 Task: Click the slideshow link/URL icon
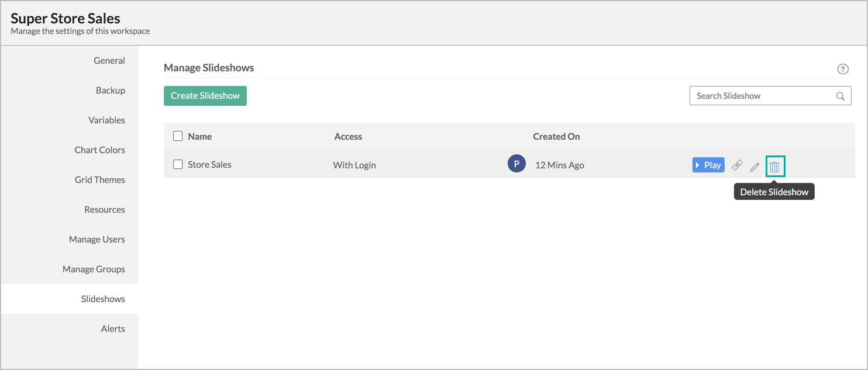[x=737, y=165]
